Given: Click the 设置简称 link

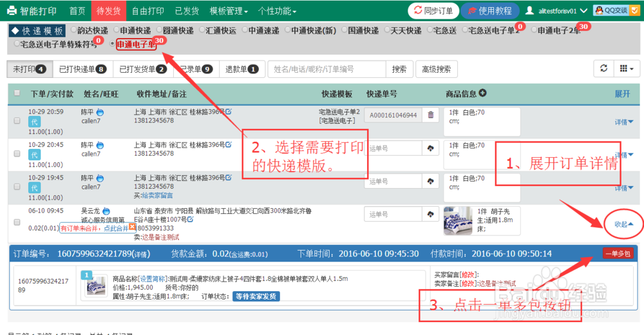Looking at the screenshot, I should [x=152, y=279].
